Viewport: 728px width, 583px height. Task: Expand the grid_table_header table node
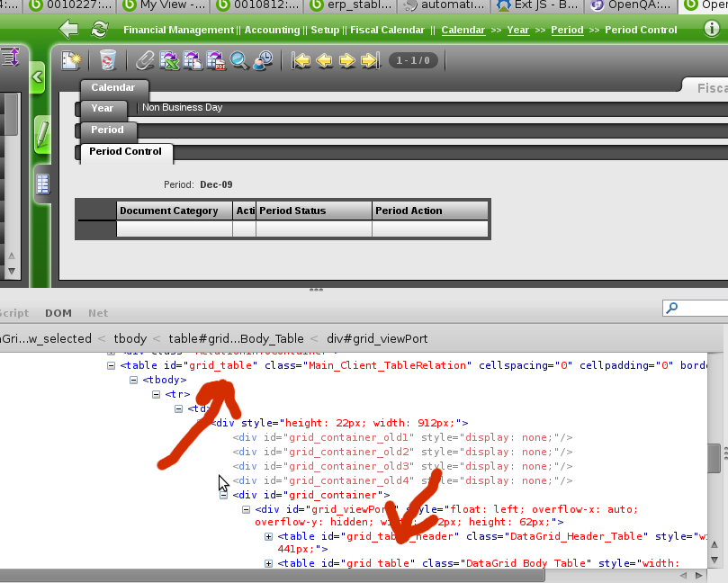coord(268,537)
